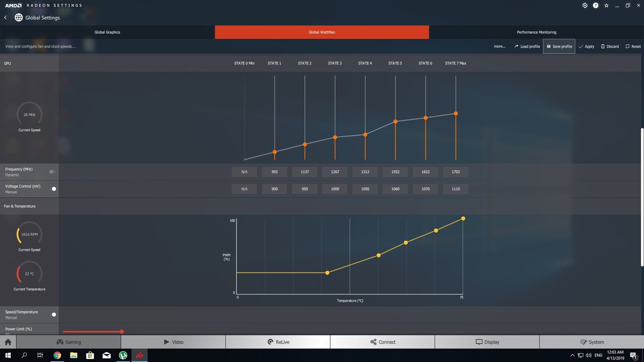Open the Display section
644x362 pixels.
coord(487,342)
